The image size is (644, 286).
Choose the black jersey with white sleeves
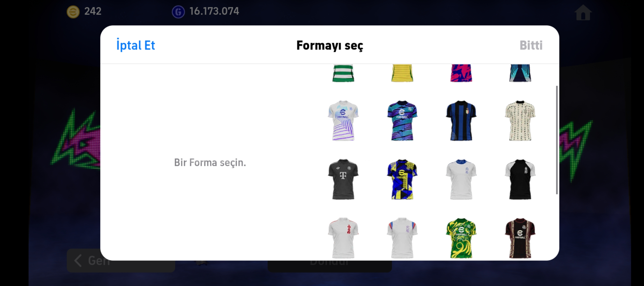(520, 179)
